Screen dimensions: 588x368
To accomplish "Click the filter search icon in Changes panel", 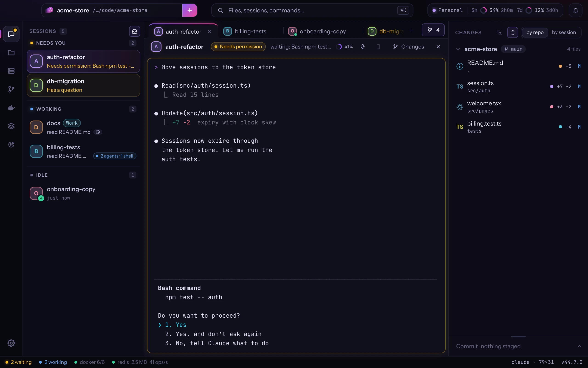I will tap(499, 32).
